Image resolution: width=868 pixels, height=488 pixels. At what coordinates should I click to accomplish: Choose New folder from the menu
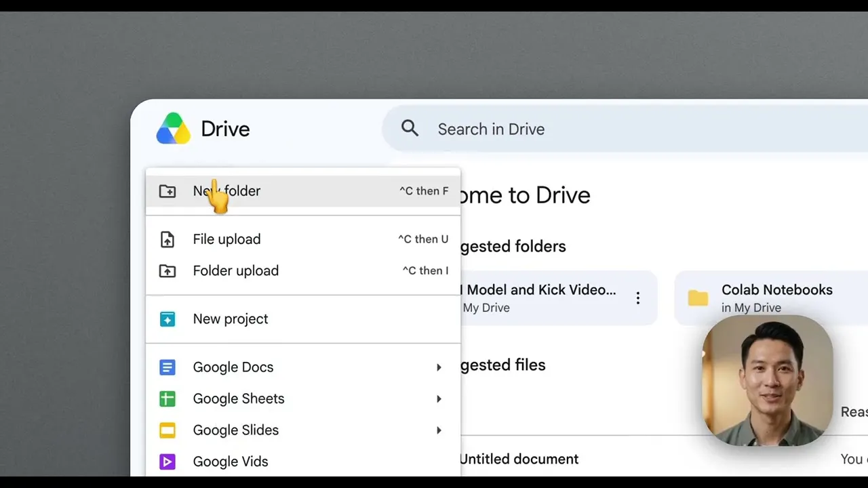[303, 191]
